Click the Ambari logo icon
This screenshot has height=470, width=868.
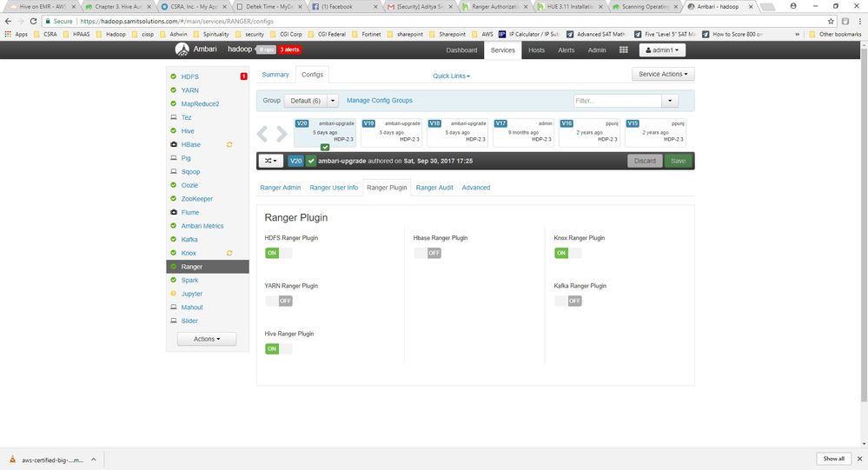pyautogui.click(x=182, y=50)
